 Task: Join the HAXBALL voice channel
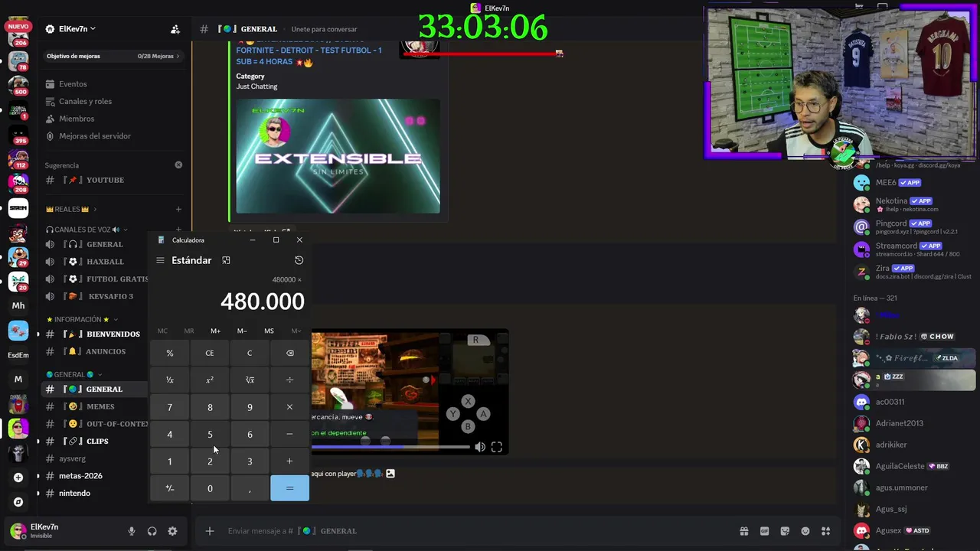tap(105, 262)
